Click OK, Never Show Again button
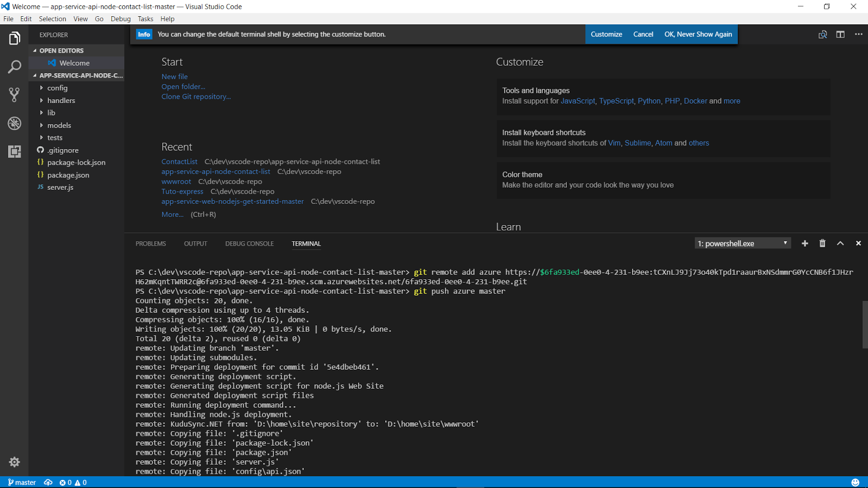This screenshot has height=488, width=868. tap(698, 34)
